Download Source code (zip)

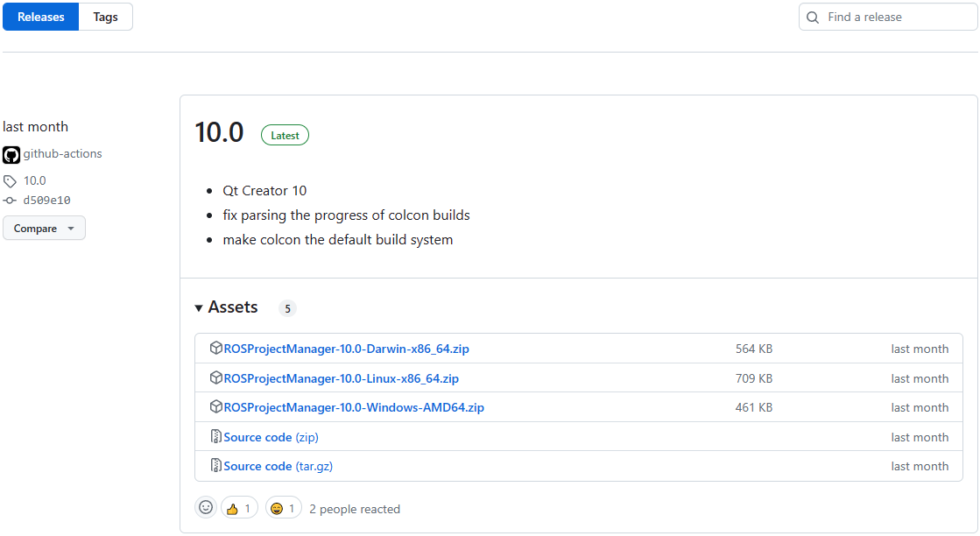(271, 437)
